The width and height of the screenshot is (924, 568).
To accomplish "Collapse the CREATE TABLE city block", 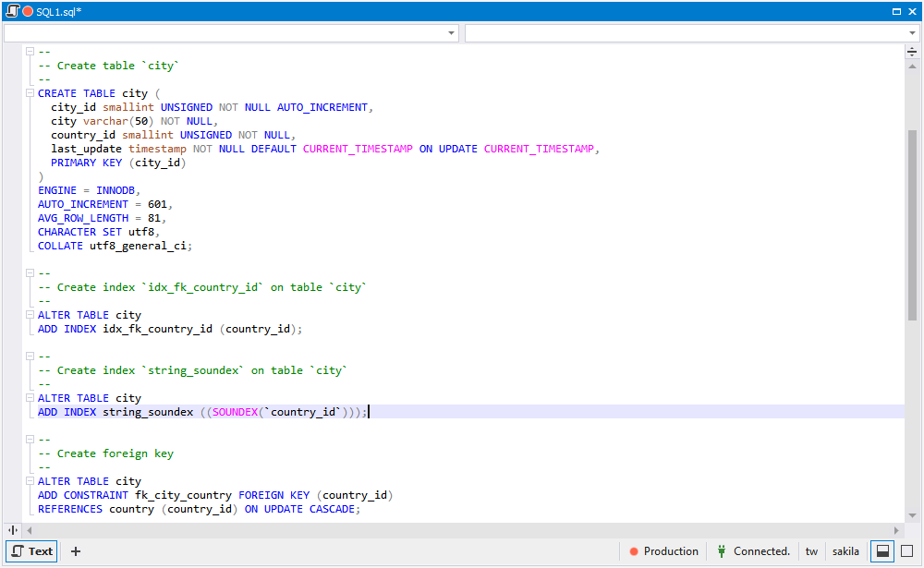I will (x=30, y=93).
